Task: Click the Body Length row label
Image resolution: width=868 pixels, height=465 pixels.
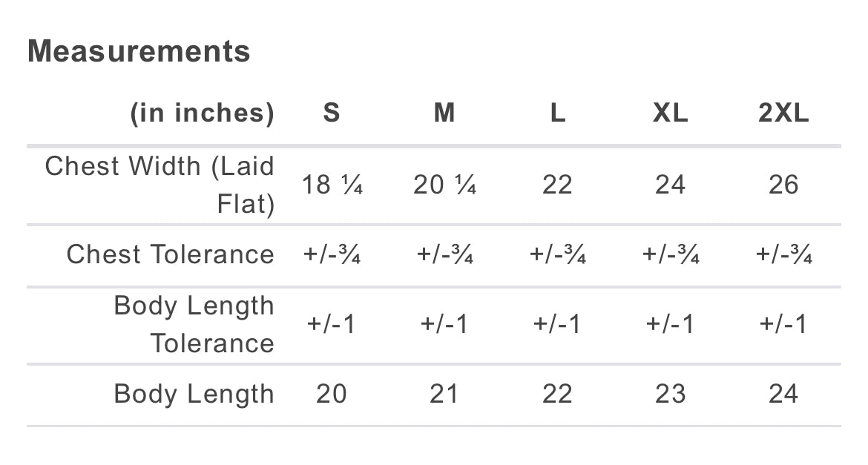Action: (x=194, y=394)
